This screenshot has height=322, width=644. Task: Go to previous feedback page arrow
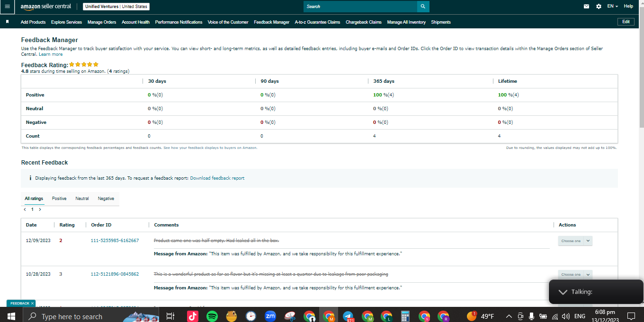pos(25,209)
